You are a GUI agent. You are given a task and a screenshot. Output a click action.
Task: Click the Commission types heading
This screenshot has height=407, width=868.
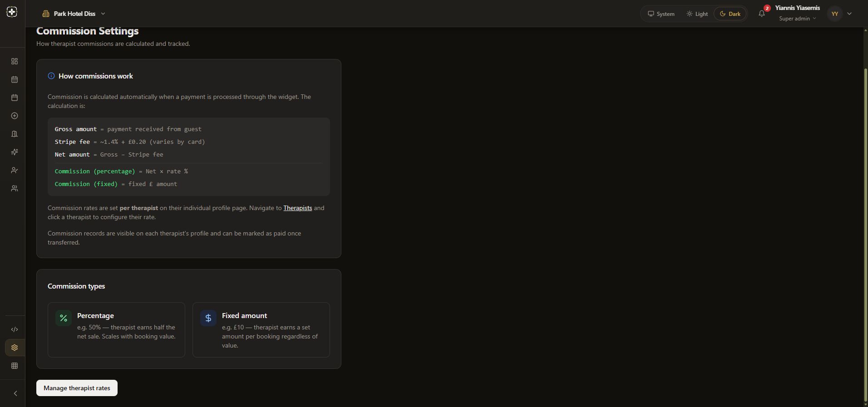[x=76, y=286]
